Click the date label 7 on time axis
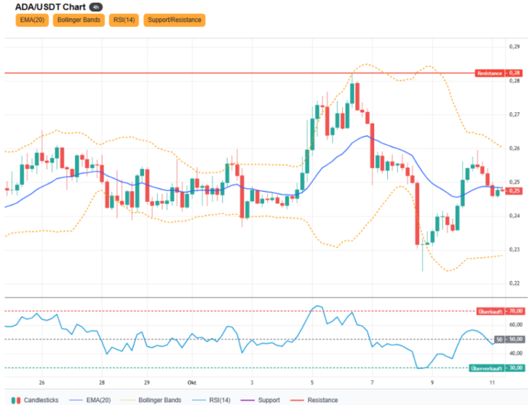The image size is (532, 405). tap(372, 383)
